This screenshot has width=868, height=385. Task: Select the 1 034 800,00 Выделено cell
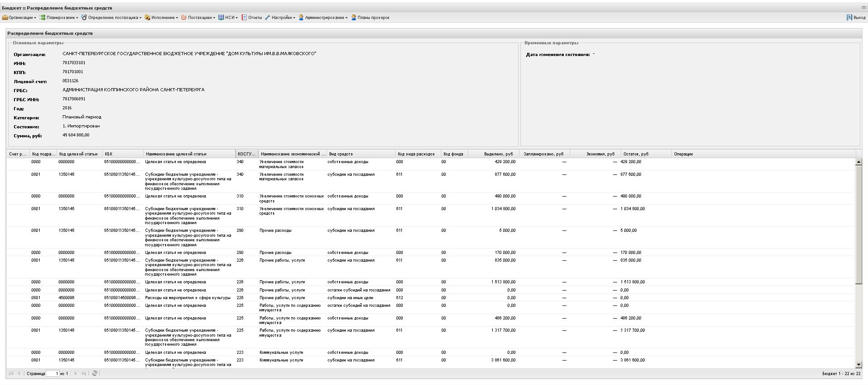(503, 209)
